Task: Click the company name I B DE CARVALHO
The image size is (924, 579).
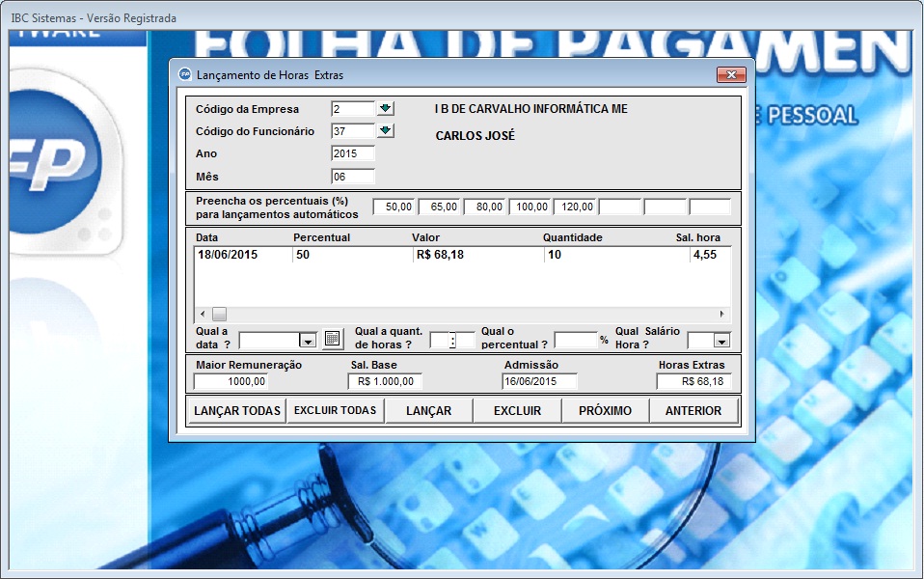Action: [530, 109]
